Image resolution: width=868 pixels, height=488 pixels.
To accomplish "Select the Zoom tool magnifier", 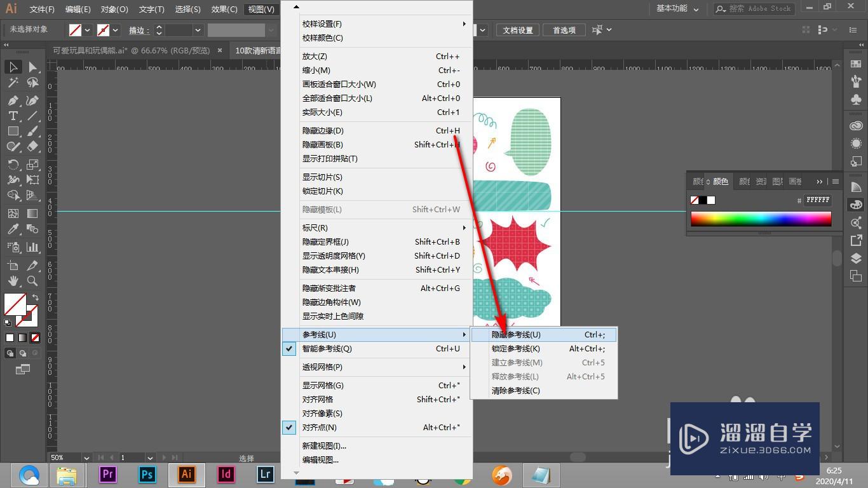I will [32, 280].
